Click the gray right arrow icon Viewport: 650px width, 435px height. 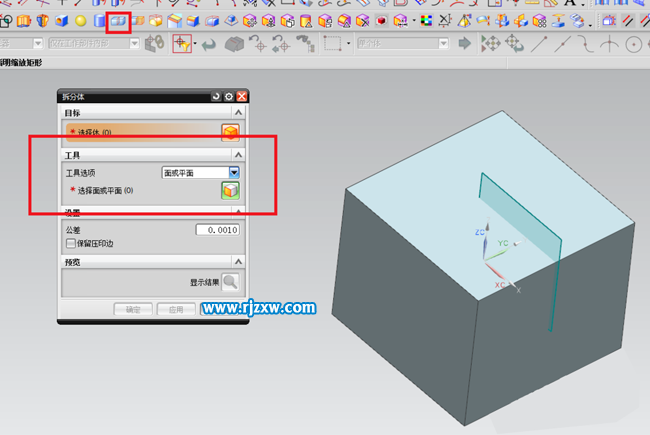[x=465, y=43]
